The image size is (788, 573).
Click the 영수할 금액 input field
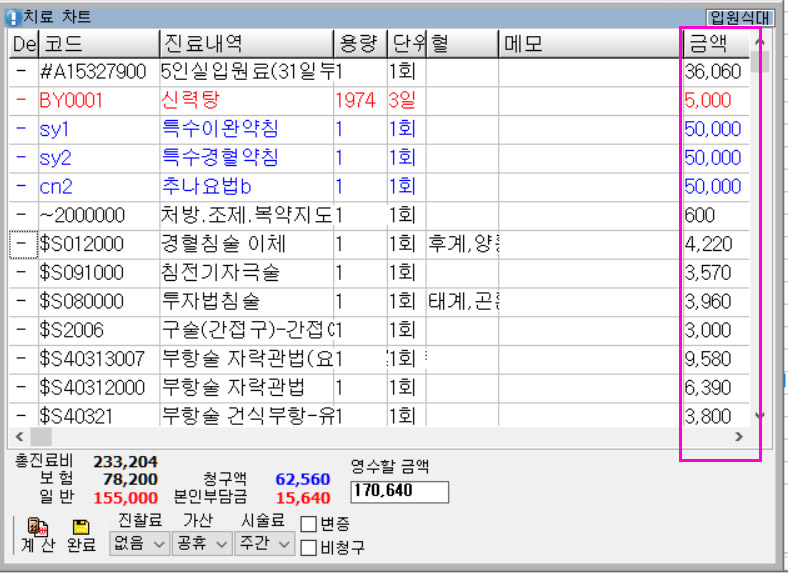(x=399, y=492)
